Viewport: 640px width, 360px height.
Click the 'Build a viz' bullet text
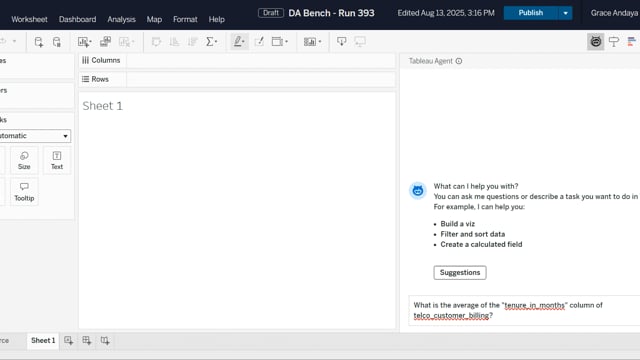click(x=458, y=224)
